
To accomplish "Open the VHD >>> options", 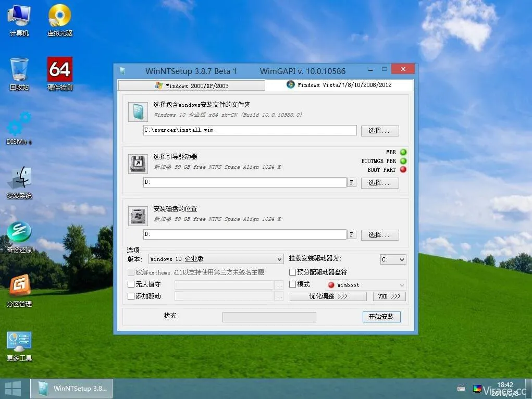I will [x=389, y=296].
